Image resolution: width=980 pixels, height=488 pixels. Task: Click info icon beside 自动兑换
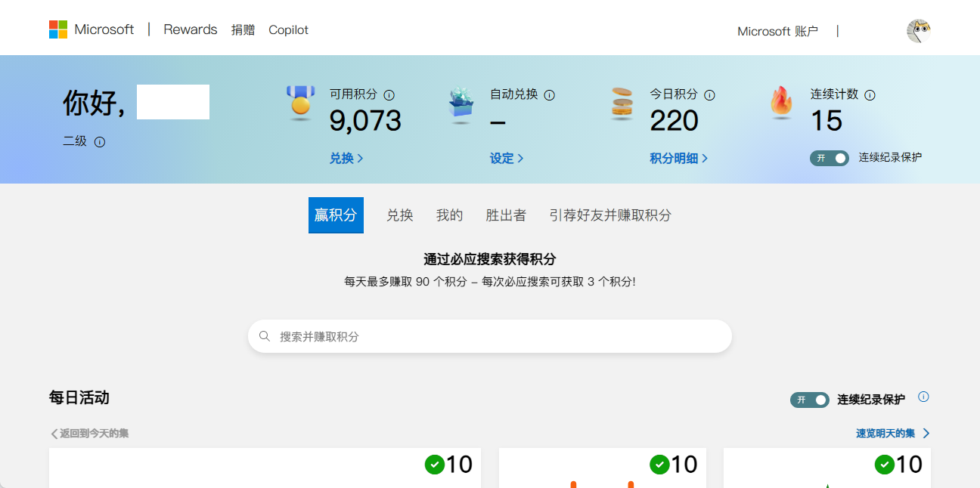point(550,95)
